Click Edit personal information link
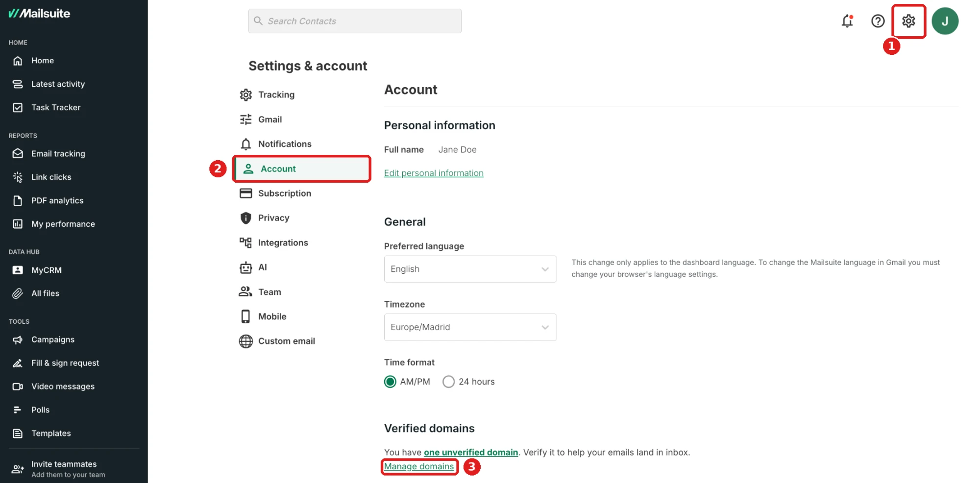This screenshot has height=483, width=980. click(x=434, y=173)
